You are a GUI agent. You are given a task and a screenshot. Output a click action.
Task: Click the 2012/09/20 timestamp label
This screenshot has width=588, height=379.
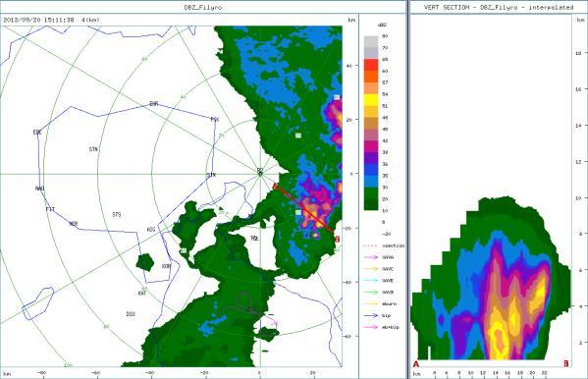(x=38, y=20)
